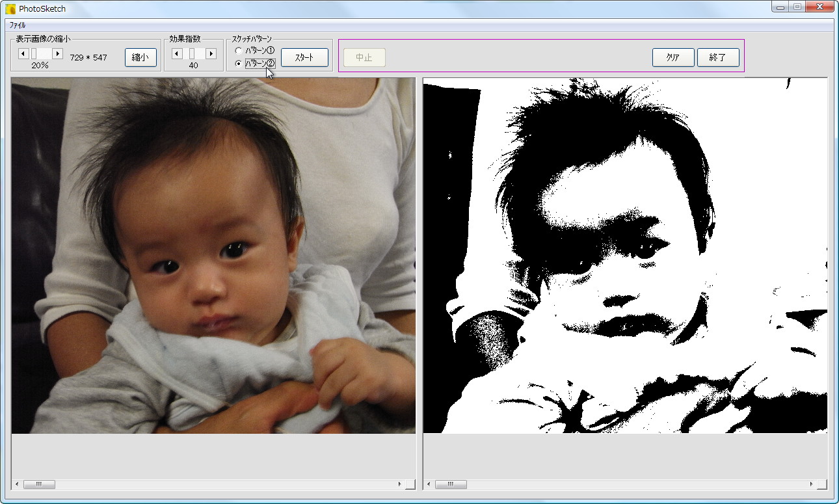Image resolution: width=839 pixels, height=504 pixels.
Task: Click the 縮小 button to shrink the image
Action: pos(141,57)
